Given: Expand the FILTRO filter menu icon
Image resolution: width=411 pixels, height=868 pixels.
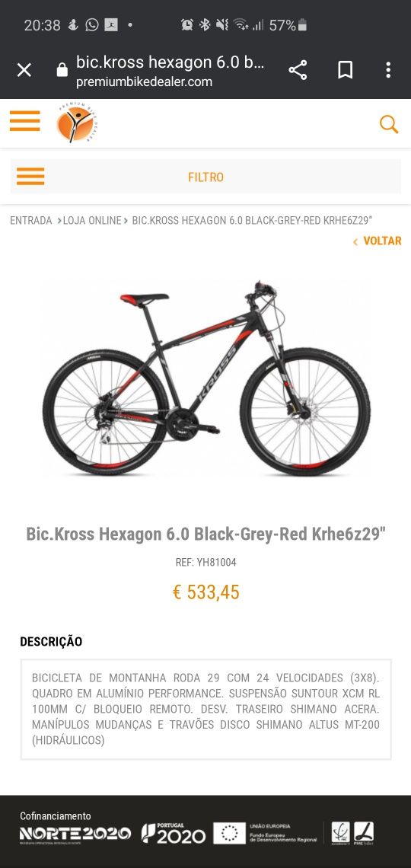Looking at the screenshot, I should coord(30,177).
